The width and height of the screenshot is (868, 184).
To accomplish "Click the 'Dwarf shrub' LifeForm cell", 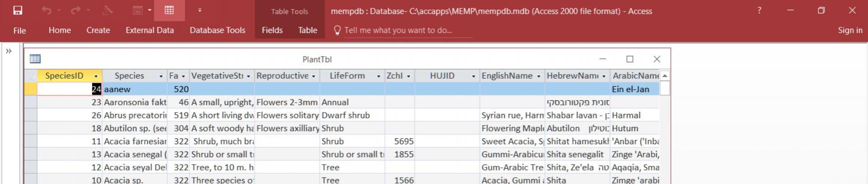I will tap(352, 115).
